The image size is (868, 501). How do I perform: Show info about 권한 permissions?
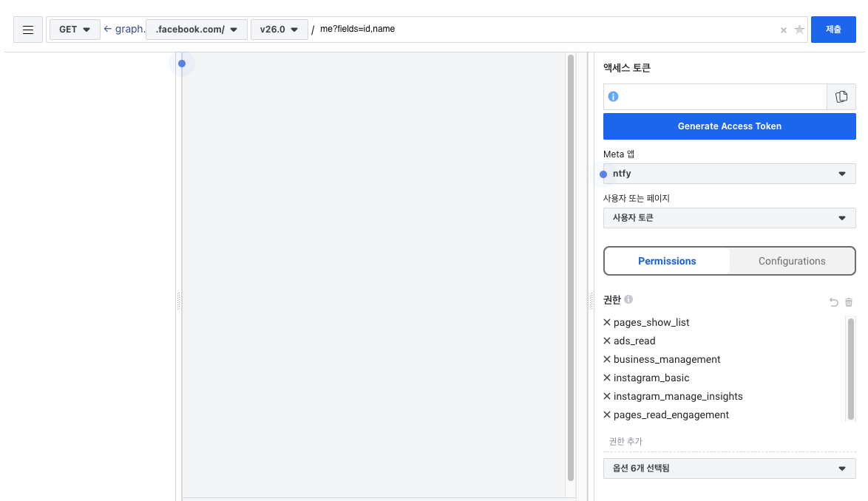click(x=628, y=299)
